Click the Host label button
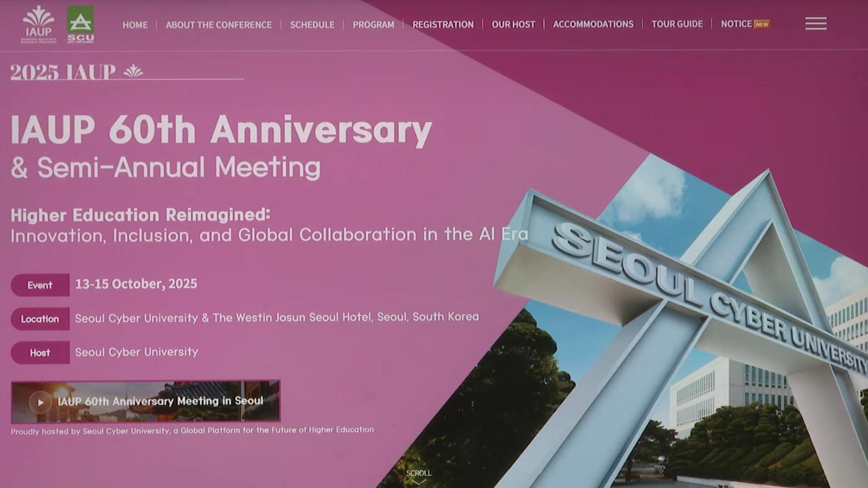This screenshot has width=868, height=488. point(40,353)
